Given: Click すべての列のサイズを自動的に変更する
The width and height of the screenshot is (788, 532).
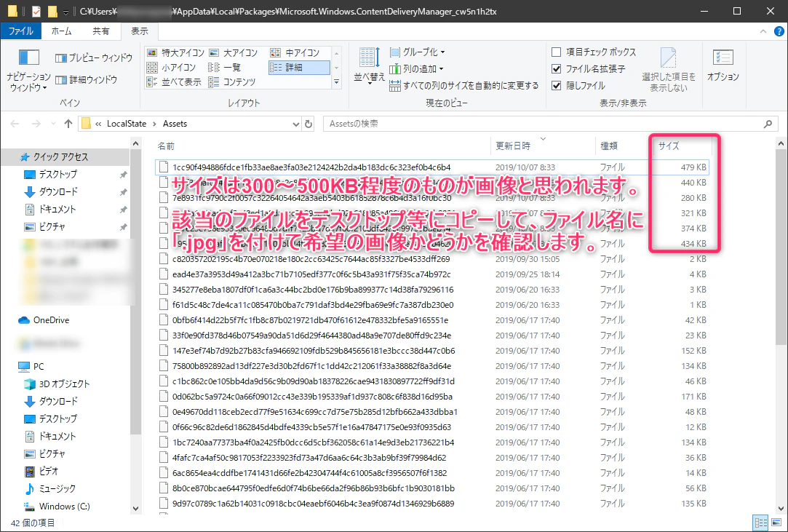Looking at the screenshot, I should tap(464, 85).
